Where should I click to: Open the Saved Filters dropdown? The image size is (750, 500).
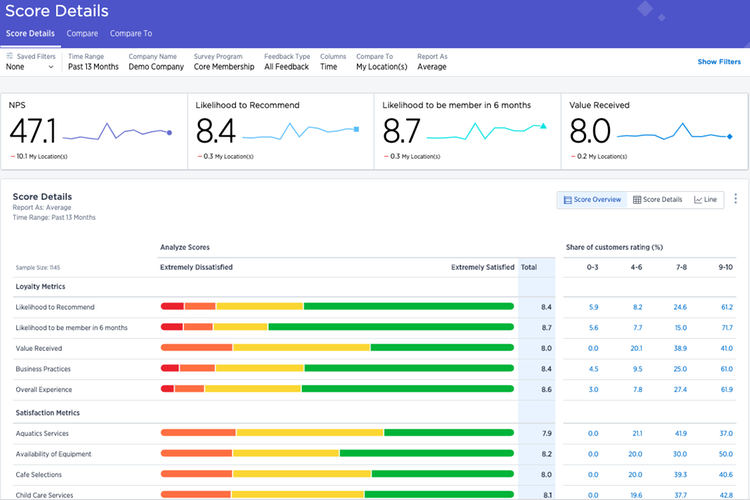click(30, 67)
